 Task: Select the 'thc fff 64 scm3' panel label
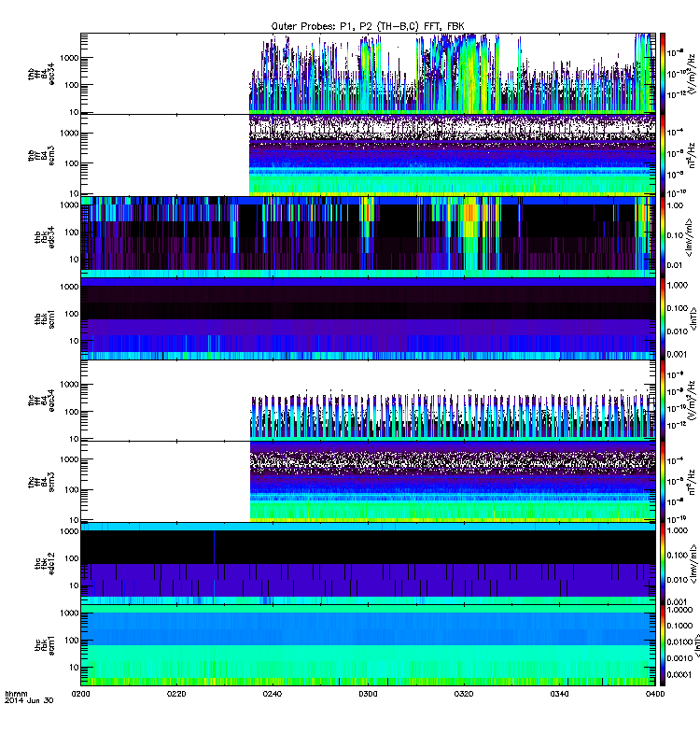click(40, 482)
